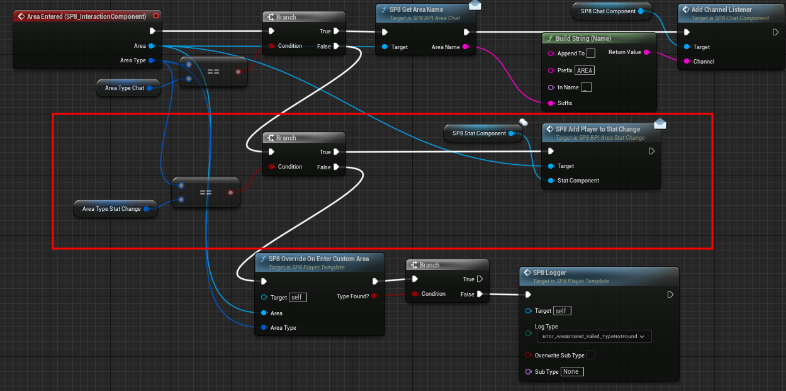The height and width of the screenshot is (391, 786).
Task: Click the Return Value pin on Build String
Action: point(646,52)
